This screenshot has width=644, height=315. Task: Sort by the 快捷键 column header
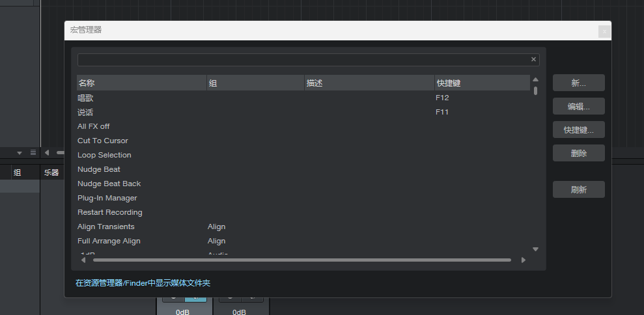[x=483, y=83]
